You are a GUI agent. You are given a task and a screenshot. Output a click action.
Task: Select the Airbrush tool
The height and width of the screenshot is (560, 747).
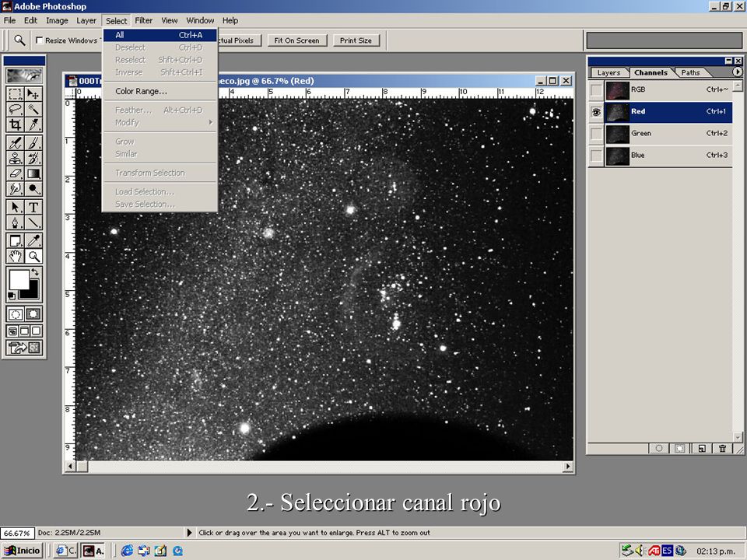coord(16,142)
